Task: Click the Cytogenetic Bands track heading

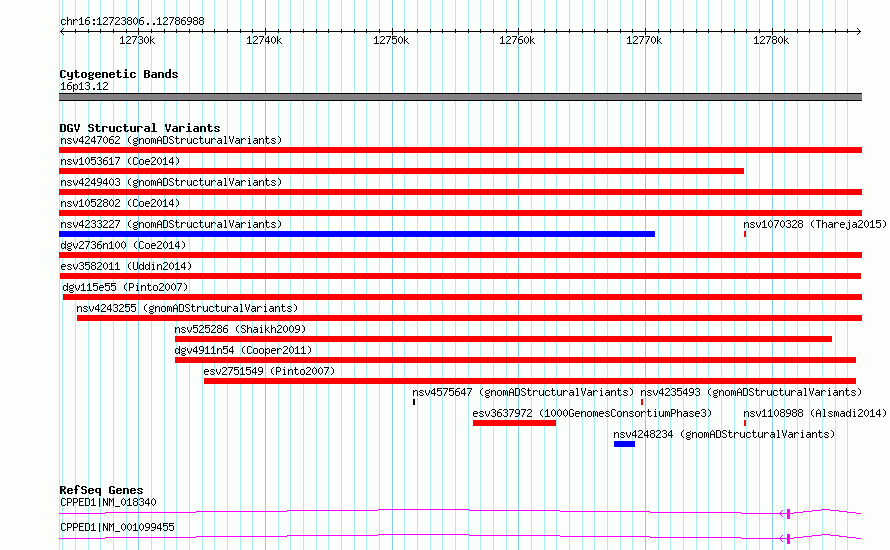Action: pos(119,74)
